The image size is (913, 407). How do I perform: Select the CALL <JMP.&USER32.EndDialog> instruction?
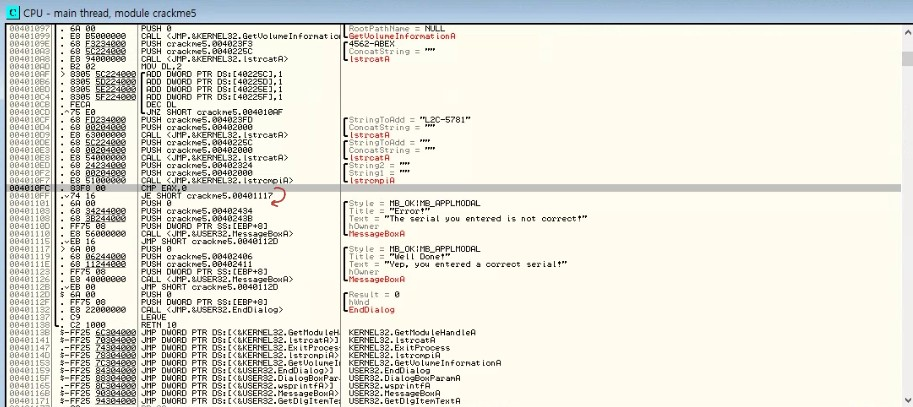tap(213, 310)
